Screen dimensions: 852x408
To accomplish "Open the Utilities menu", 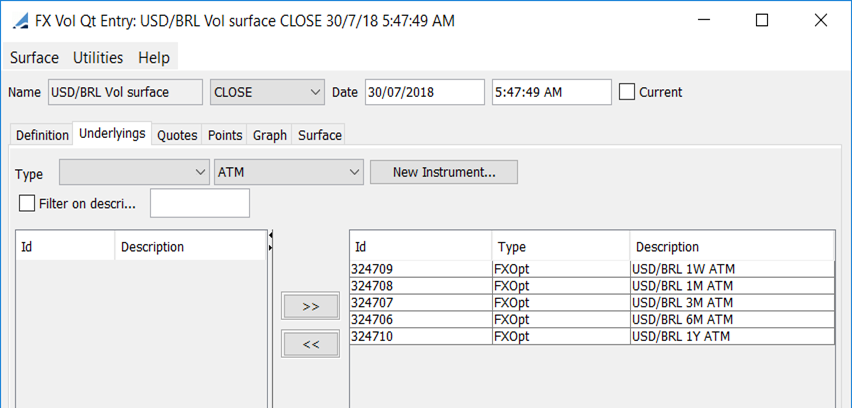I will (x=98, y=58).
